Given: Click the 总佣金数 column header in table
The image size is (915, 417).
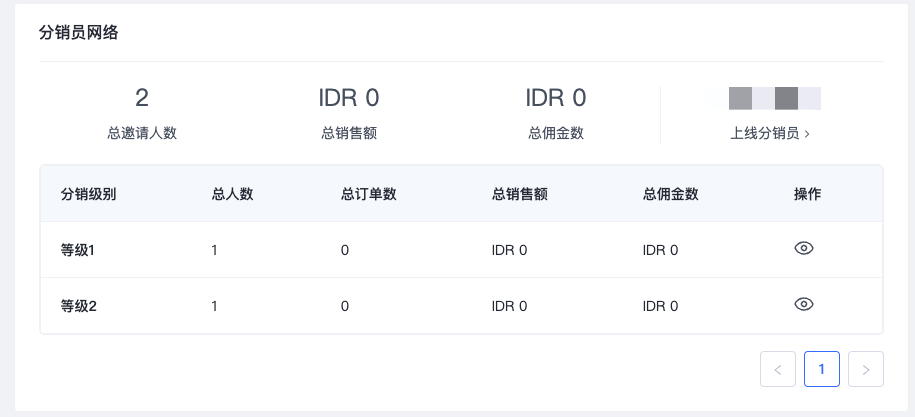Looking at the screenshot, I should 671,194.
